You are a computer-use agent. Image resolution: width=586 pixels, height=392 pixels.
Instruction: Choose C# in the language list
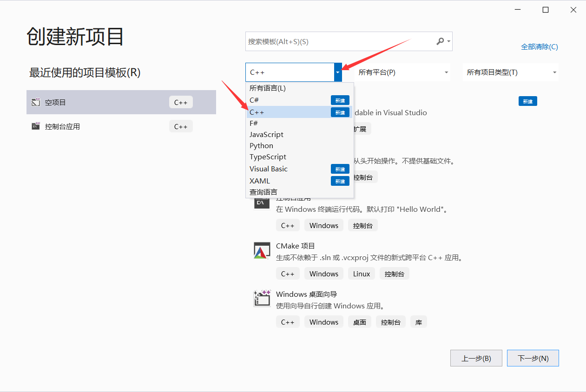click(x=300, y=100)
